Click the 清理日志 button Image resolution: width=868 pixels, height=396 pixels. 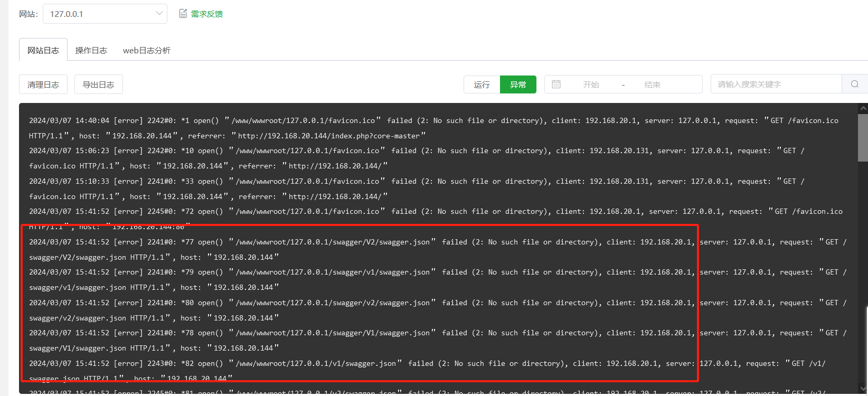(43, 84)
